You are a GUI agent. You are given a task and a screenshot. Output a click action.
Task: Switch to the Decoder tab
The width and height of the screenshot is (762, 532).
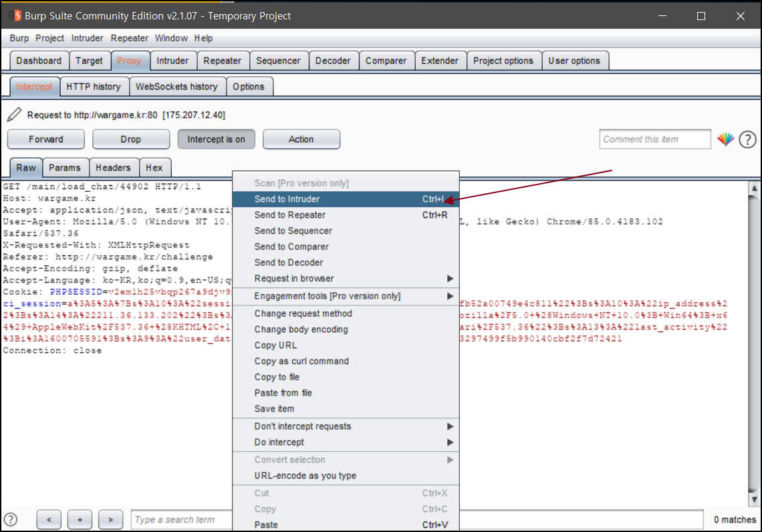[333, 61]
